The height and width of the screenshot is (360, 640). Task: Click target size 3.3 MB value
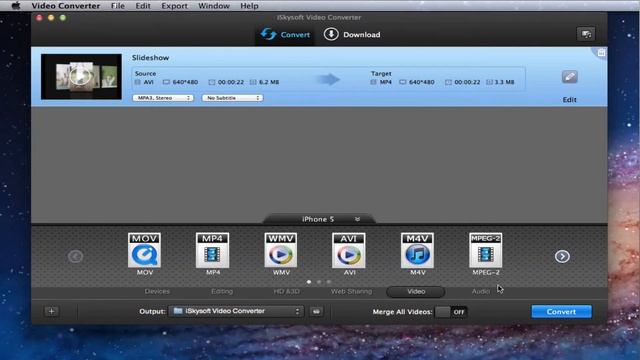504,82
